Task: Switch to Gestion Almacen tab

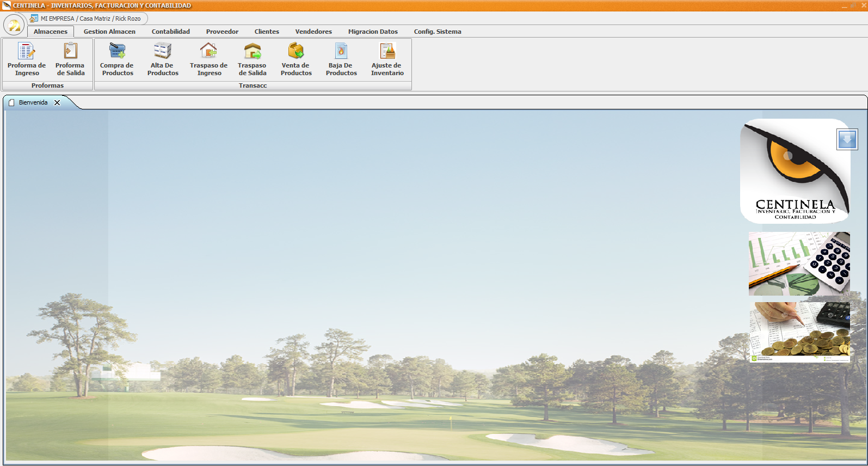Action: [x=109, y=32]
